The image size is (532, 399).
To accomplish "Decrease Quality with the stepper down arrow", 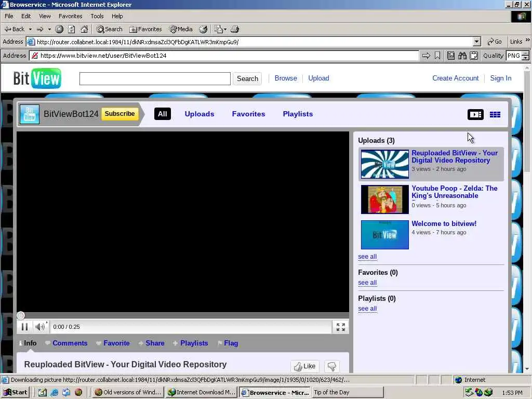I will click(526, 58).
